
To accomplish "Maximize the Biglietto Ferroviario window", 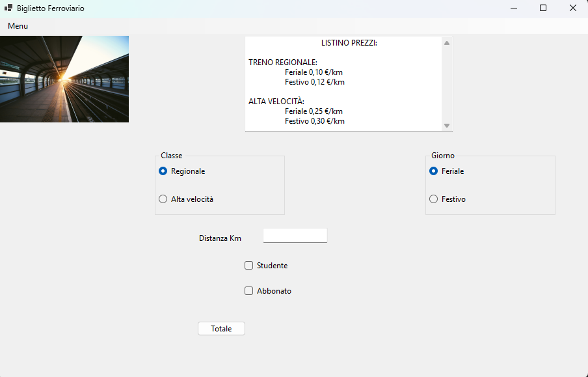I will coord(543,8).
